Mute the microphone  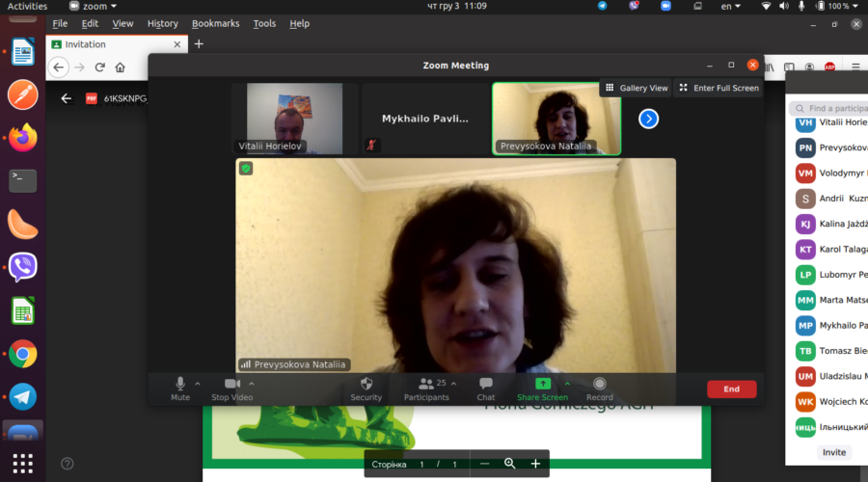pos(180,385)
